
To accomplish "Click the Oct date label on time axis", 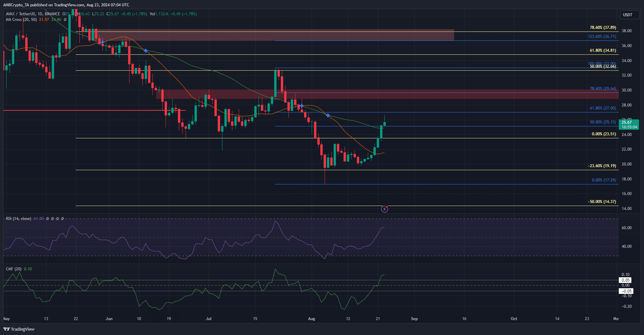I will (514, 319).
